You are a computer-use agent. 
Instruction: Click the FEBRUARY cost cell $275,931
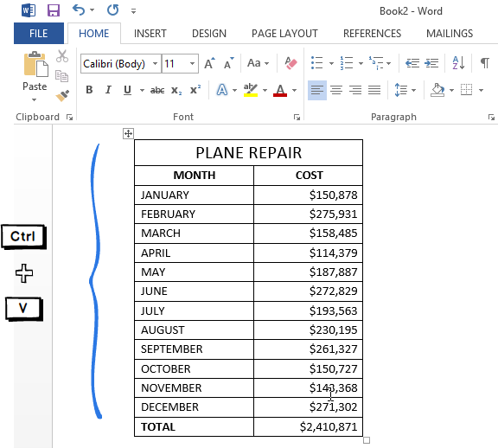pyautogui.click(x=308, y=214)
